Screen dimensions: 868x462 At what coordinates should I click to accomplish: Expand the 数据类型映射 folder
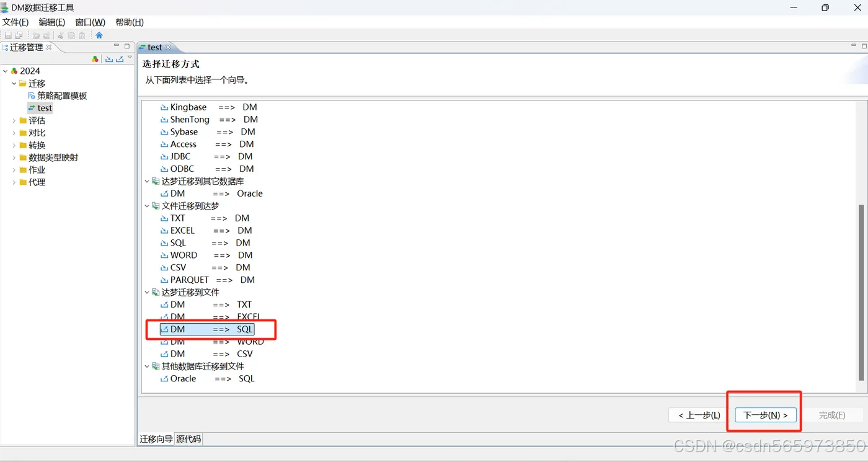[14, 158]
